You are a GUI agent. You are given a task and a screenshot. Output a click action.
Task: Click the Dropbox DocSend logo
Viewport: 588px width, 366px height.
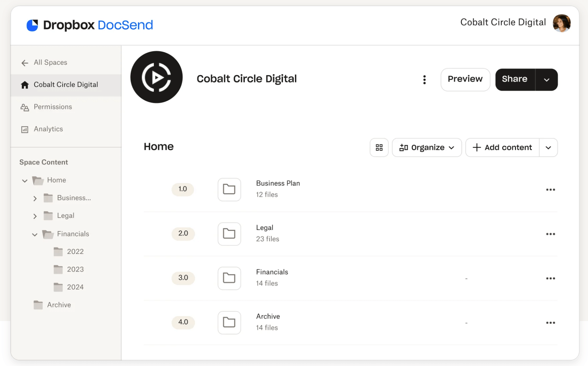90,25
